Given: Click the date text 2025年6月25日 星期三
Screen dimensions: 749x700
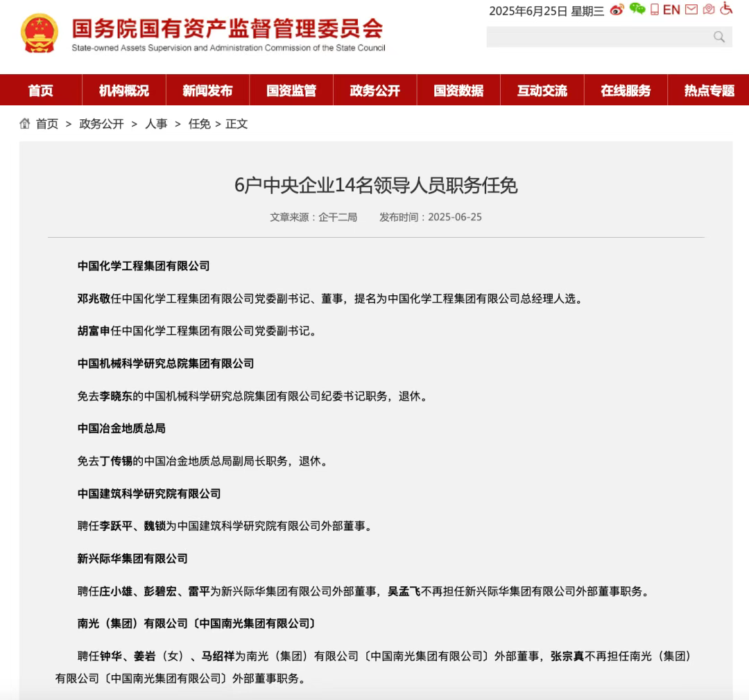Looking at the screenshot, I should (546, 11).
